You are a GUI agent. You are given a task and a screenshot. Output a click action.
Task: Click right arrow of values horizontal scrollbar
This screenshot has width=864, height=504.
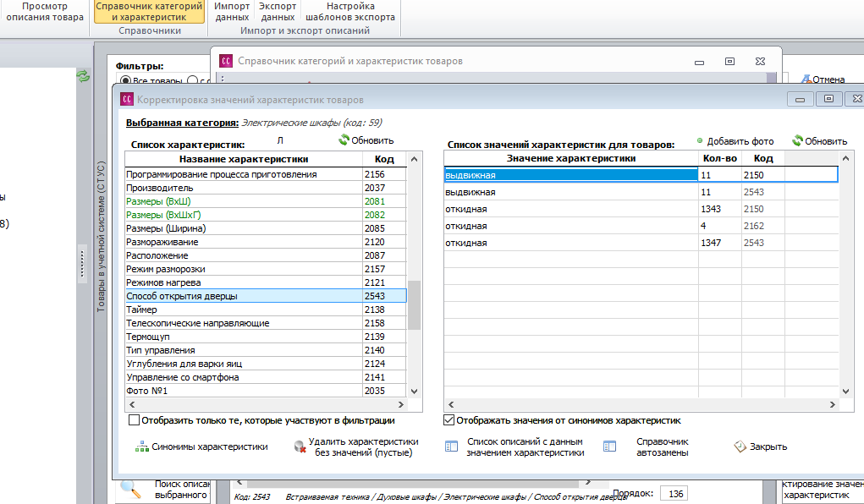click(832, 404)
